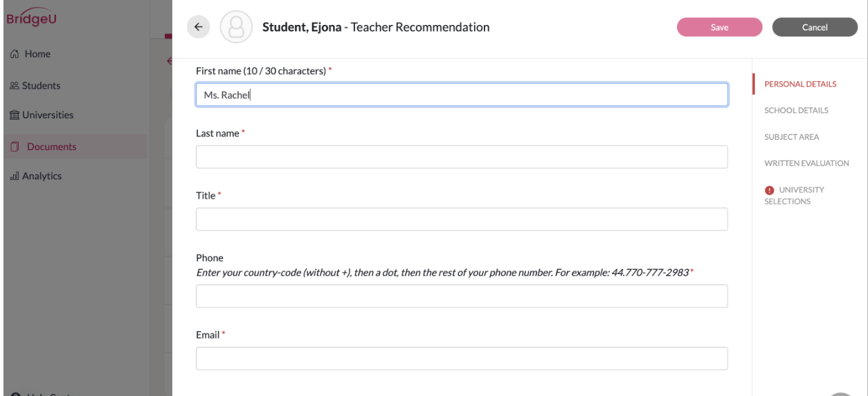
Task: Switch to the Subject Area section
Action: pyautogui.click(x=792, y=137)
